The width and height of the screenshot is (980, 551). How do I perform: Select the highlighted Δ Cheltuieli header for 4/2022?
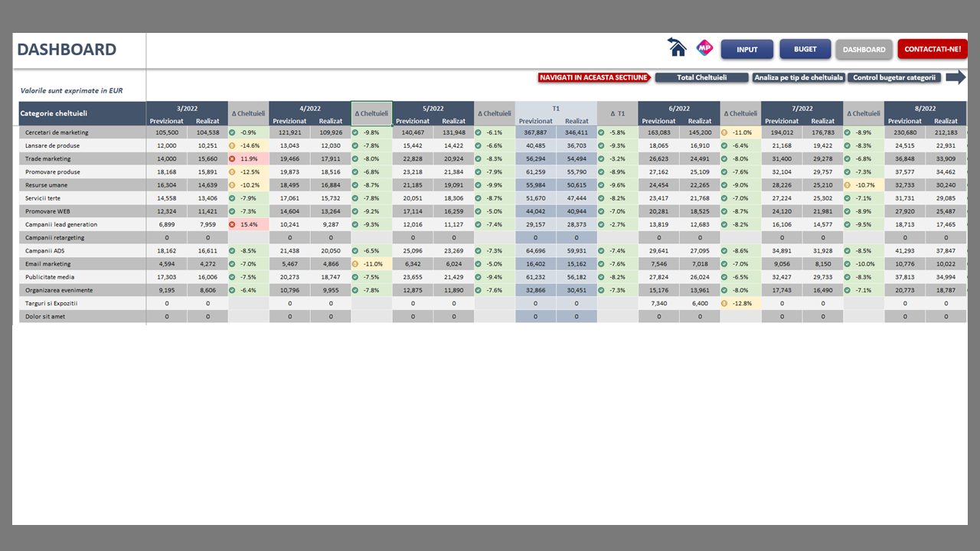coord(371,113)
